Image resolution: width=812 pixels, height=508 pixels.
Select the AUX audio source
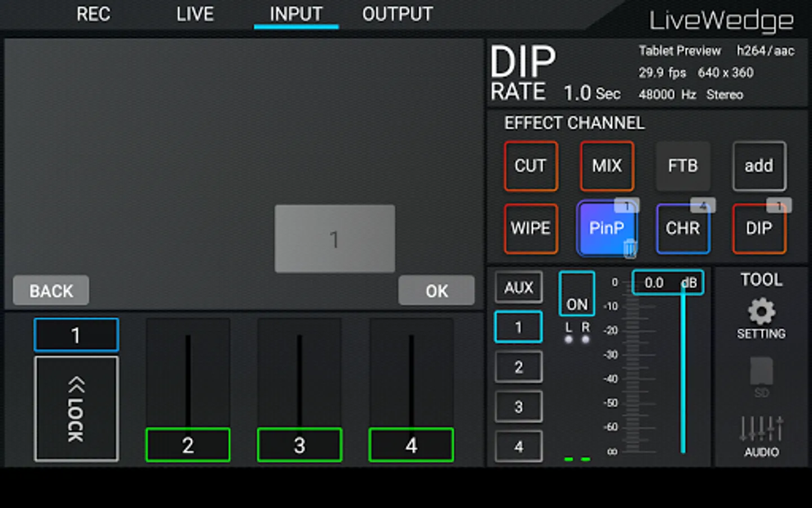click(x=519, y=287)
